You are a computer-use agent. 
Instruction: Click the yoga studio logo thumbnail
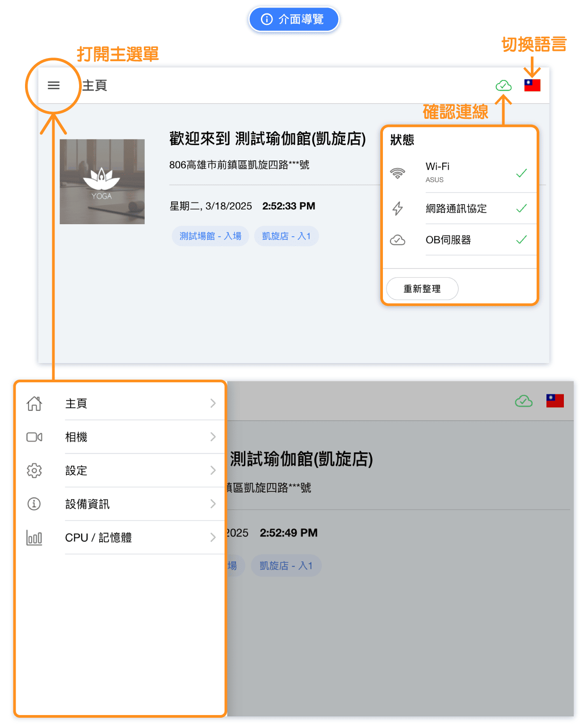[102, 182]
